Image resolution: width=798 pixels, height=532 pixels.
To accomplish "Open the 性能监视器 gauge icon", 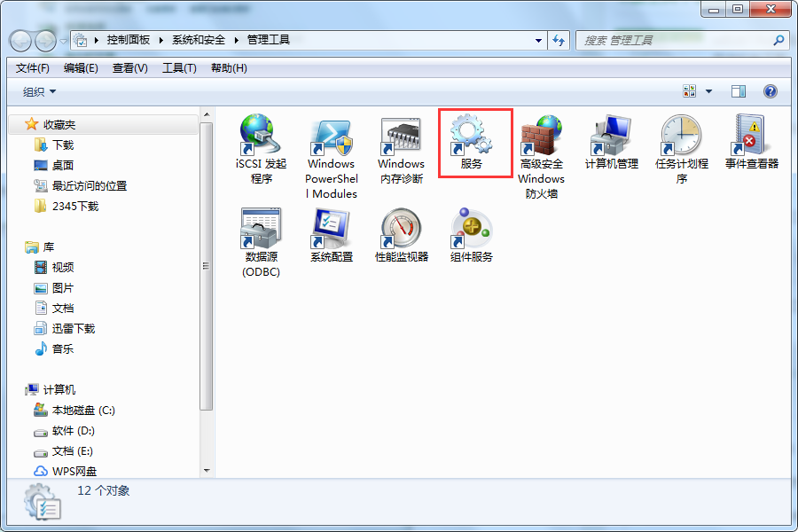I will pyautogui.click(x=401, y=229).
